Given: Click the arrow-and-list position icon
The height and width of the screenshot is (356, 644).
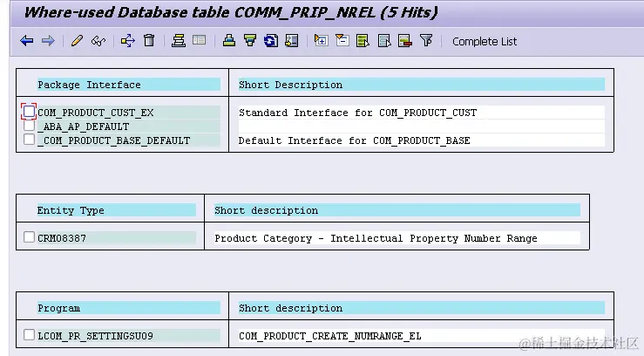Looking at the screenshot, I should point(292,41).
